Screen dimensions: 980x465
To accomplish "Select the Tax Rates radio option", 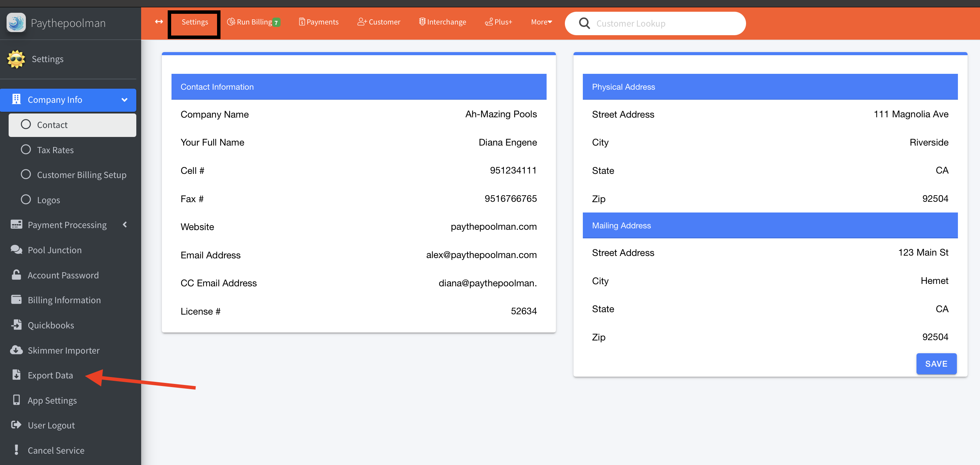I will 26,150.
